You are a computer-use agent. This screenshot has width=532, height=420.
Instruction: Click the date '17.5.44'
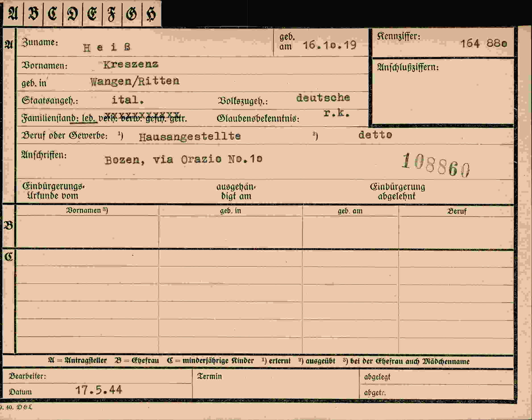pyautogui.click(x=99, y=390)
